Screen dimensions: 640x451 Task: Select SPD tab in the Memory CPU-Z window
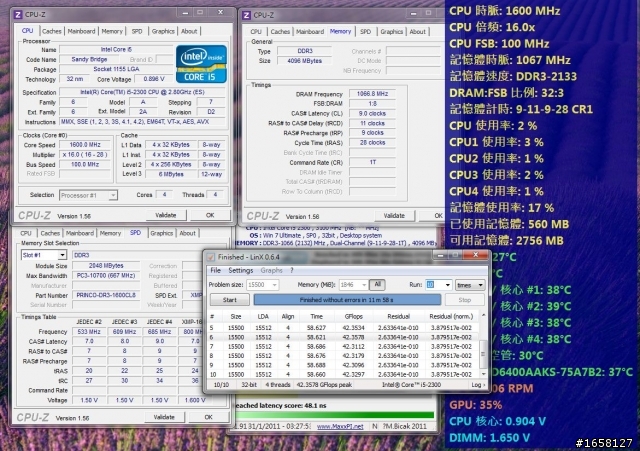(365, 31)
